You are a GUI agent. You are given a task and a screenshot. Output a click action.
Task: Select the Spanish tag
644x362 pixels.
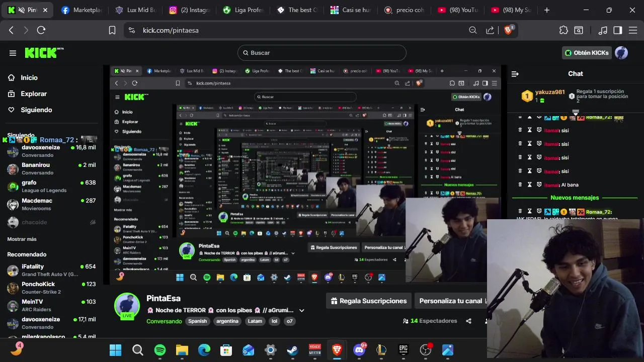point(198,321)
